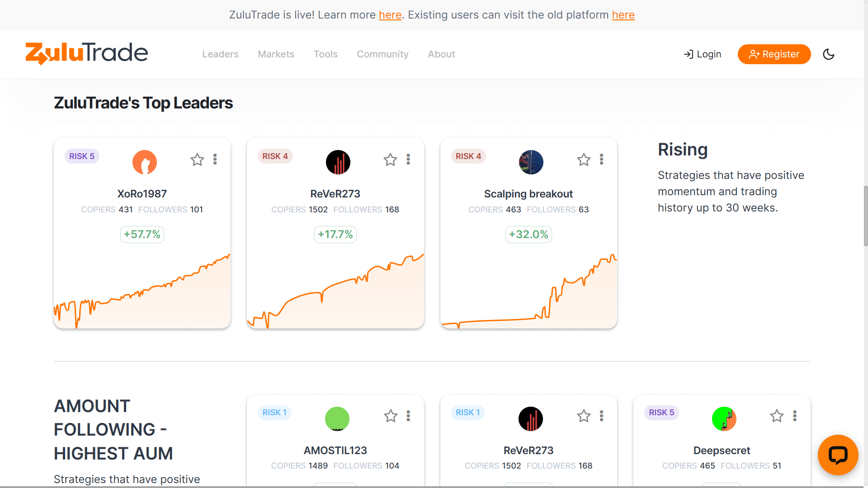This screenshot has width=868, height=488.
Task: Open ReVeR273's kebab options menu
Action: click(408, 159)
